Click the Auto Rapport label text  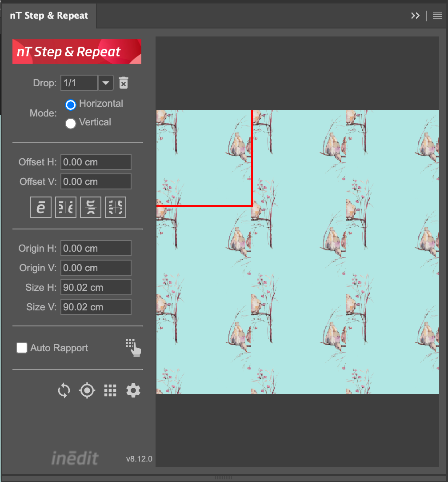(x=59, y=348)
